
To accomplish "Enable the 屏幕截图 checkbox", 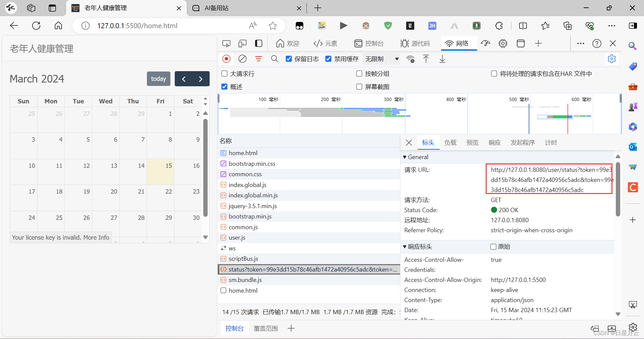I will (359, 87).
